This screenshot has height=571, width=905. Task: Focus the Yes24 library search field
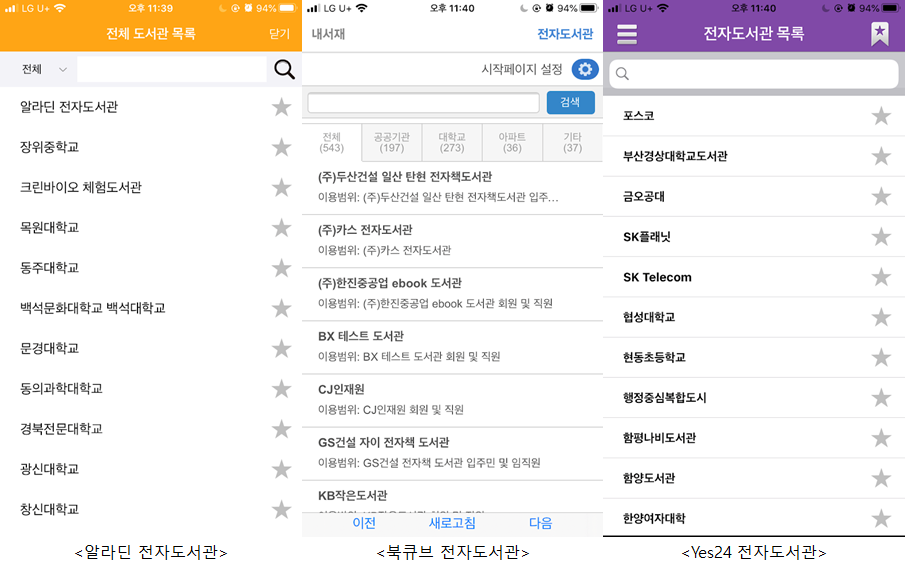pyautogui.click(x=754, y=73)
